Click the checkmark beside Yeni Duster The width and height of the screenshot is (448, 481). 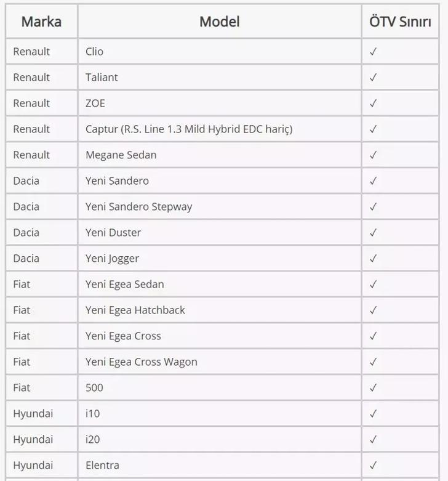[x=373, y=233]
